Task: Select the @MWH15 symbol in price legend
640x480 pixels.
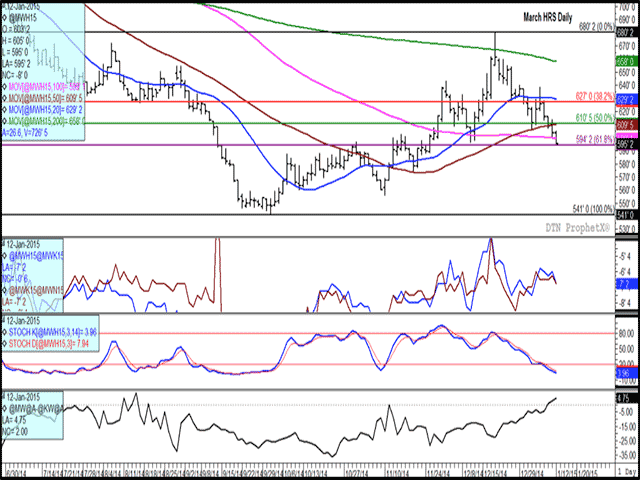Action: (x=21, y=18)
